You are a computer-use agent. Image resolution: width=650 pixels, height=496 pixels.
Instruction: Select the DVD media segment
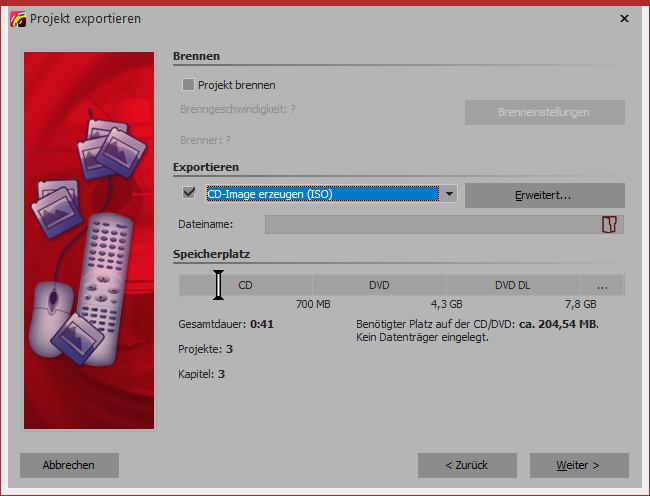[x=379, y=285]
